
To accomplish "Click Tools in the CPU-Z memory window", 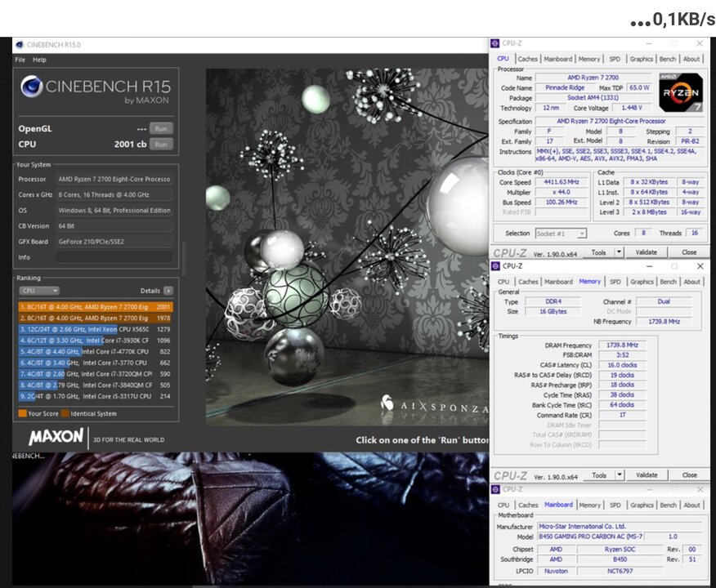I will coord(599,474).
